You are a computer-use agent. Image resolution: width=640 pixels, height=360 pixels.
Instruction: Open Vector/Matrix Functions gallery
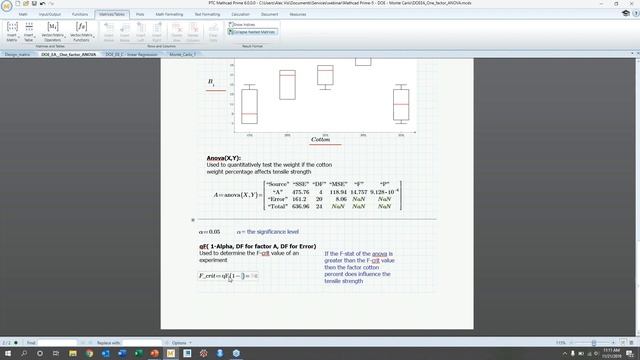pos(82,32)
